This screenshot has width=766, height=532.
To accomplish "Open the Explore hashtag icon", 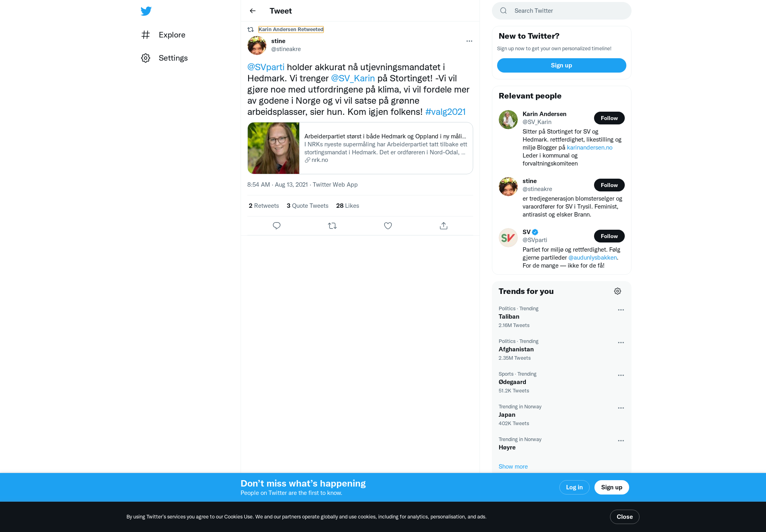I will tap(146, 35).
